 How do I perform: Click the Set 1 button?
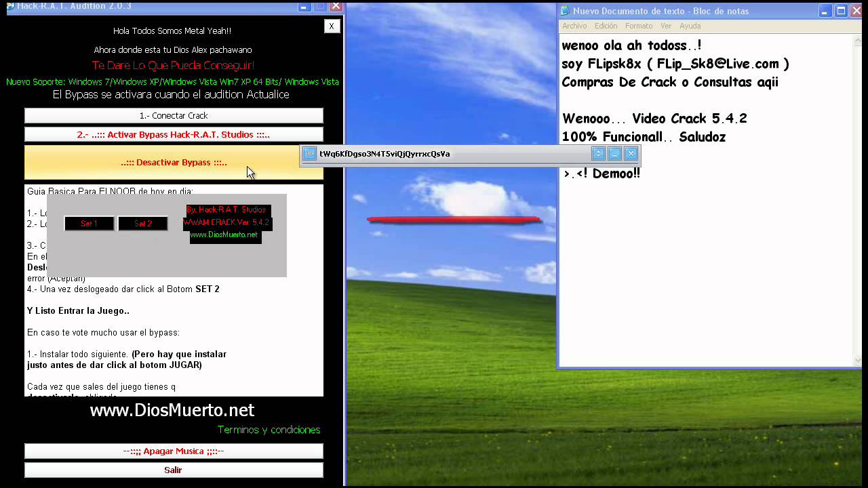pos(89,224)
